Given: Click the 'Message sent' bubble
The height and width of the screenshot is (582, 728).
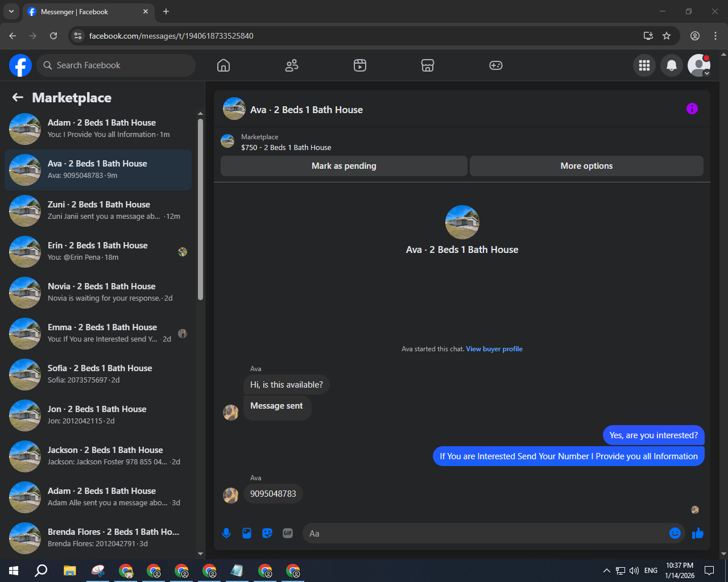Looking at the screenshot, I should pyautogui.click(x=277, y=408).
